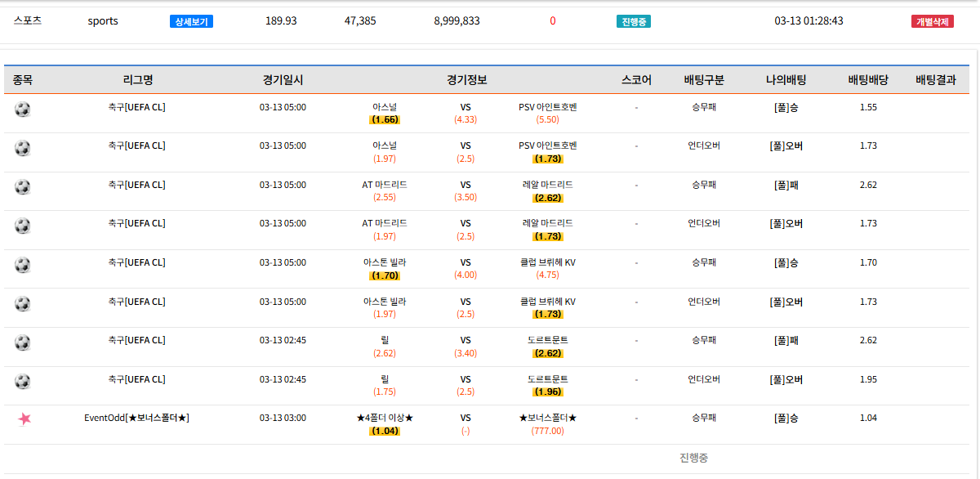This screenshot has height=479, width=980.
Task: Click the 리그명 column header
Action: 137,80
